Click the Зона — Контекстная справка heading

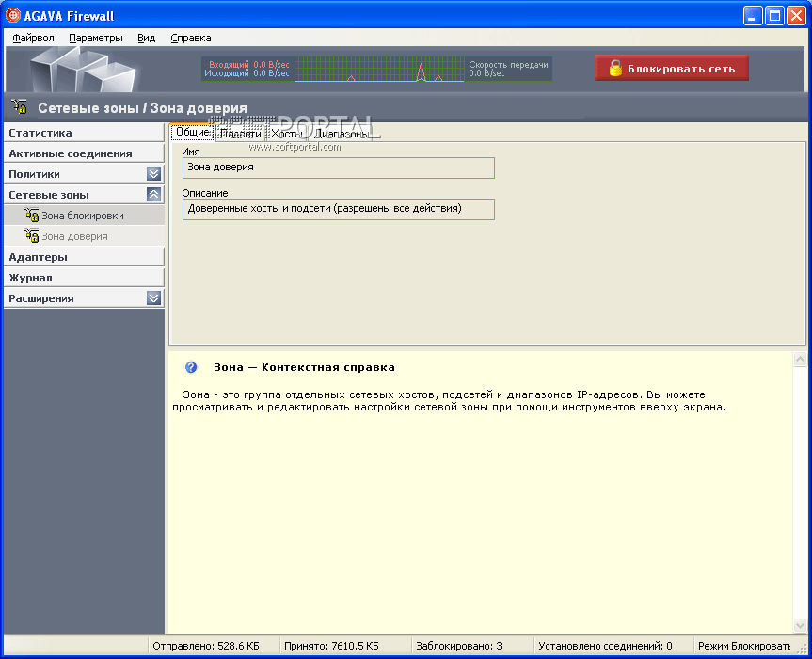304,367
